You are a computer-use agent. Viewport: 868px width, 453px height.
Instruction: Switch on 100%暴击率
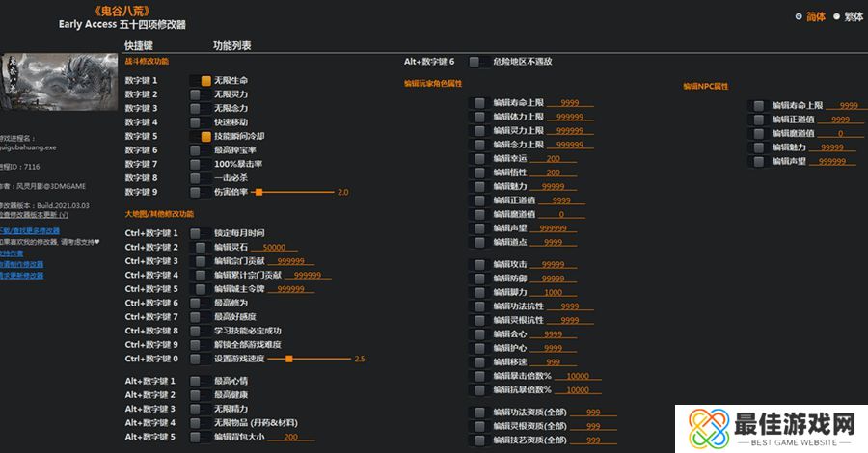(196, 164)
